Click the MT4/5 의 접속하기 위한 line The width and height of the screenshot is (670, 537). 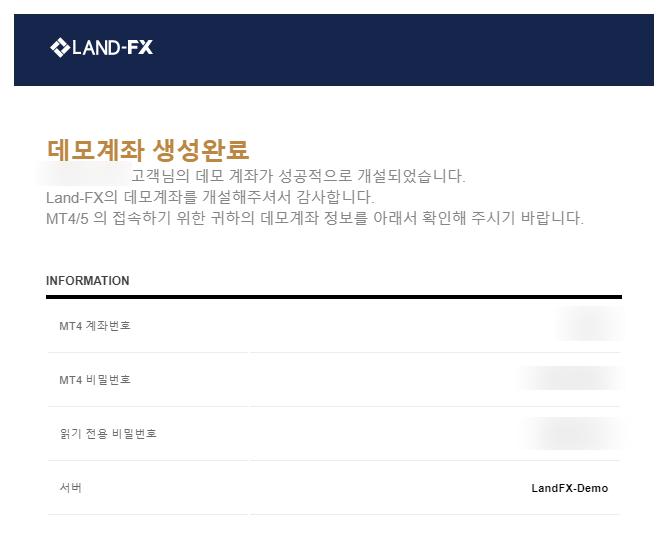[315, 218]
